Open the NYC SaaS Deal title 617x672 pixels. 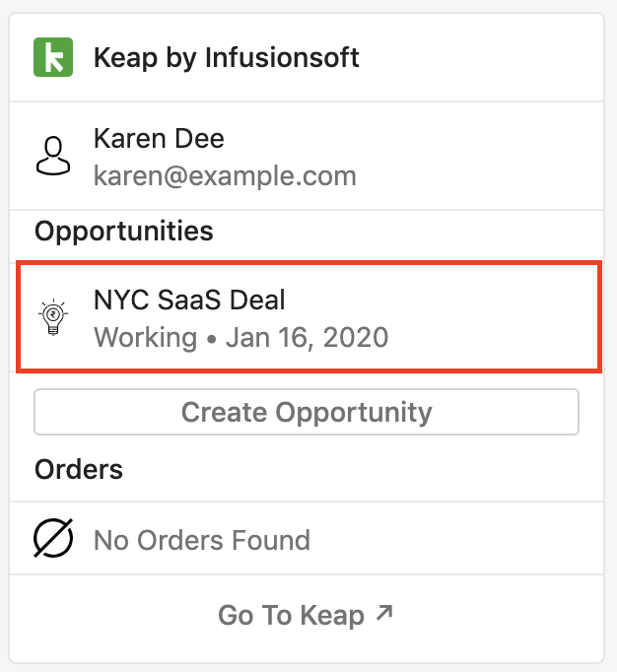click(189, 300)
